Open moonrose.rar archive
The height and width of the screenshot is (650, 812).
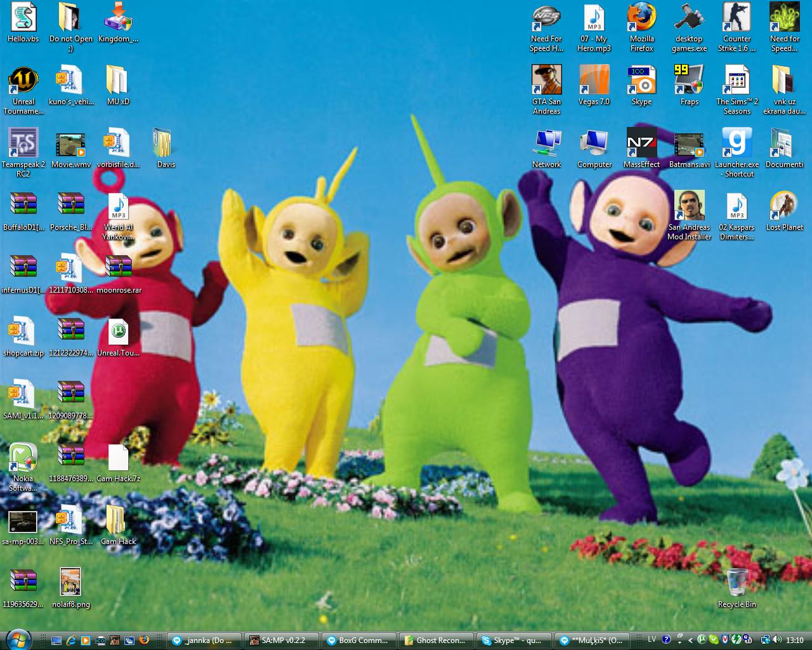coord(118,274)
